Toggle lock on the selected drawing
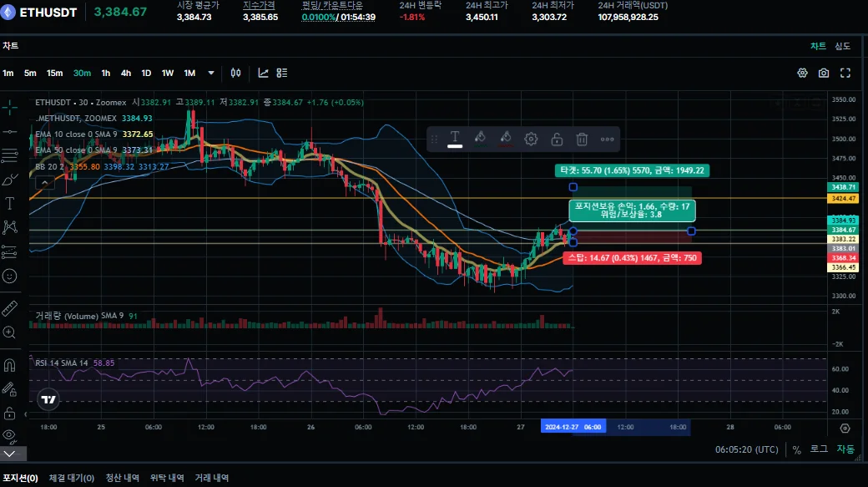The height and width of the screenshot is (487, 868). 557,139
